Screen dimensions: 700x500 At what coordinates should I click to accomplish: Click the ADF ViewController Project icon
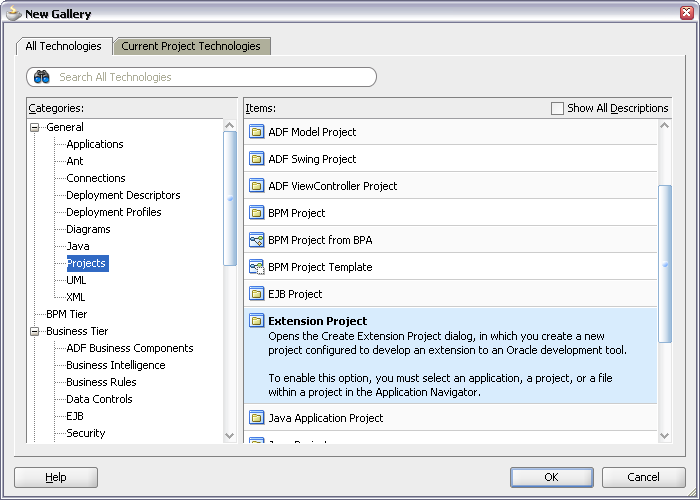[x=256, y=186]
